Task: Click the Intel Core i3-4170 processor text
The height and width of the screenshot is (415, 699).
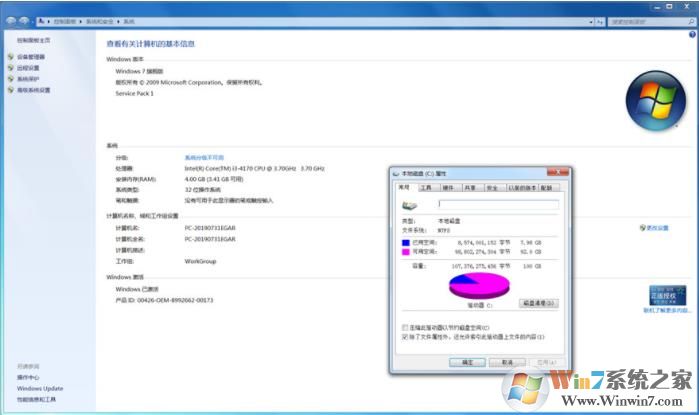Action: 255,168
